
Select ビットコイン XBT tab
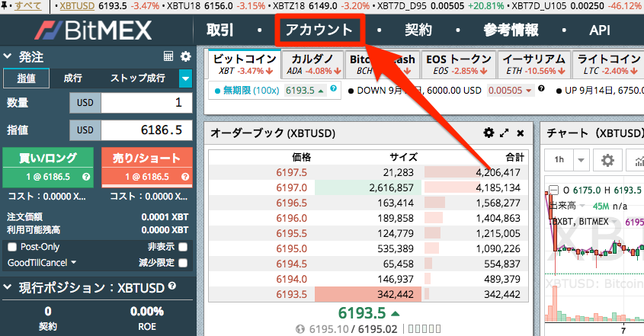pos(245,65)
